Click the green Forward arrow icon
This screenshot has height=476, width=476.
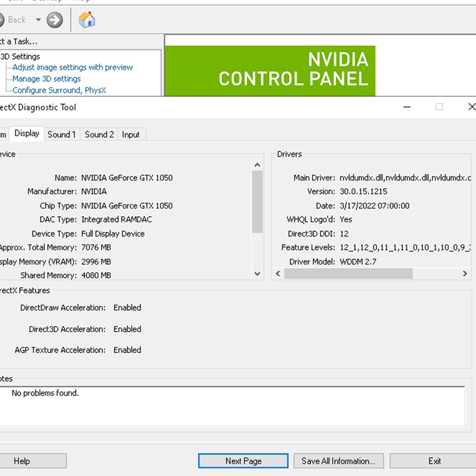point(55,20)
